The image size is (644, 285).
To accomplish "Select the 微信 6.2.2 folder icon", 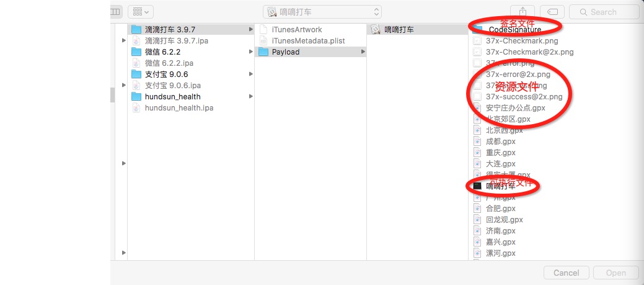I will pyautogui.click(x=136, y=52).
